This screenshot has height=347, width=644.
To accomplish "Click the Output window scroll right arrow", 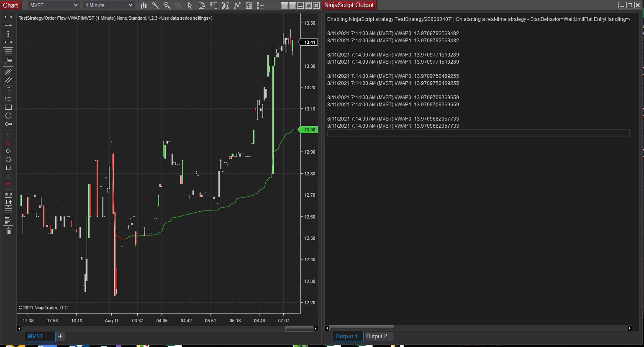I will pyautogui.click(x=630, y=328).
